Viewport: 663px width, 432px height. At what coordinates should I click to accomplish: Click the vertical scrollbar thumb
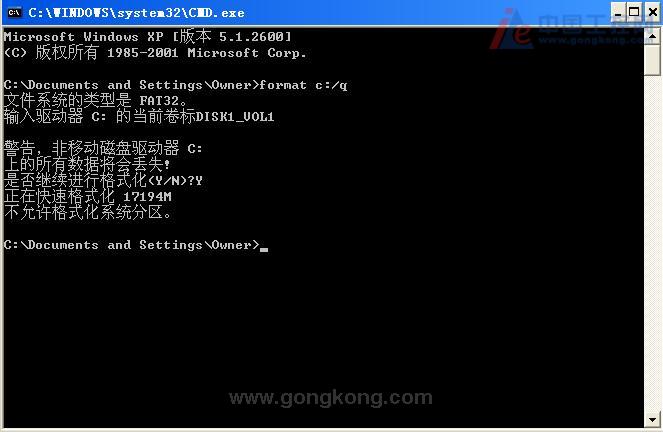(x=652, y=60)
